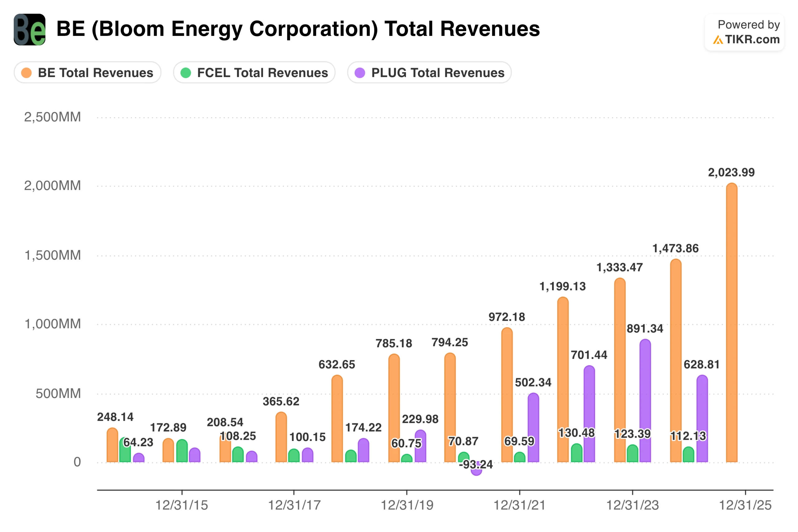Expand the BE Total Revenues legend pill

click(88, 72)
